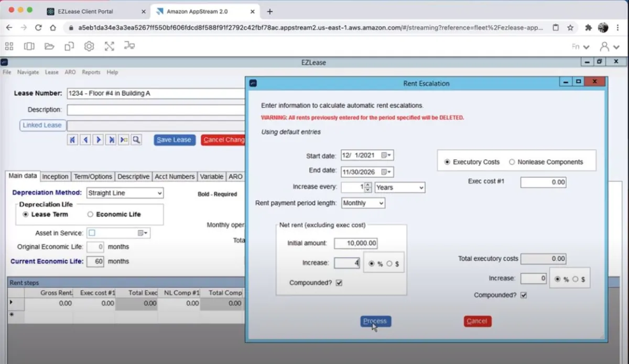The width and height of the screenshot is (629, 364).
Task: Click the Process button
Action: [375, 321]
